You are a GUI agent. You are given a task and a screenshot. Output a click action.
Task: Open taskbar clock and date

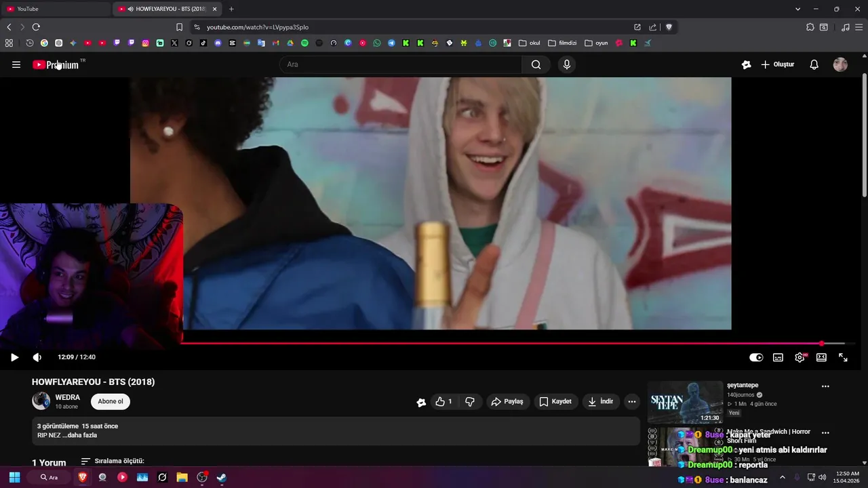coord(848,477)
